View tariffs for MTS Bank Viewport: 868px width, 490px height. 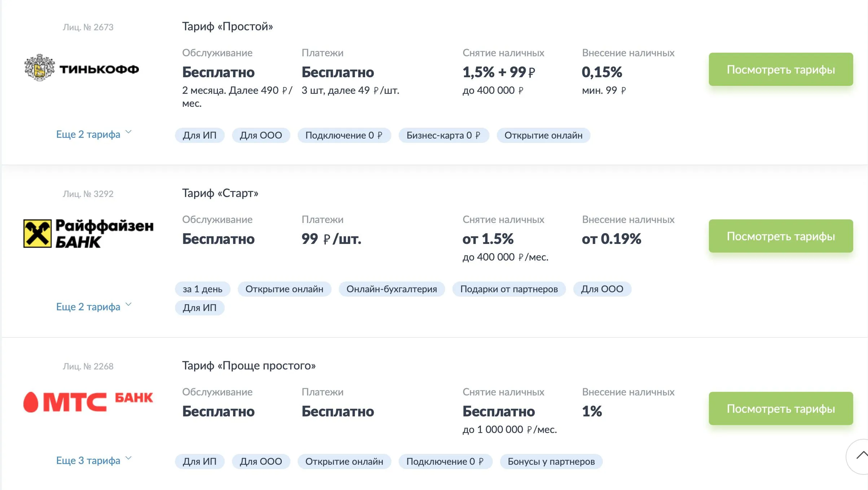[x=780, y=408]
